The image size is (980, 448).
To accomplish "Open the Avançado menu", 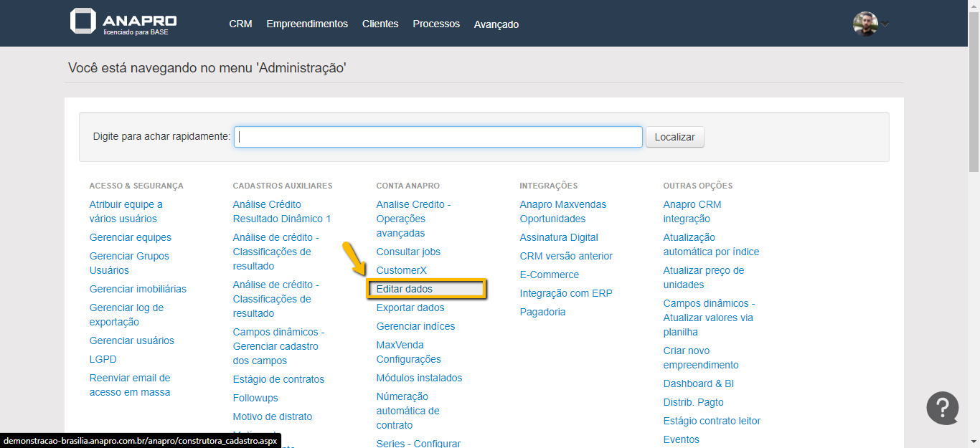I will point(496,24).
